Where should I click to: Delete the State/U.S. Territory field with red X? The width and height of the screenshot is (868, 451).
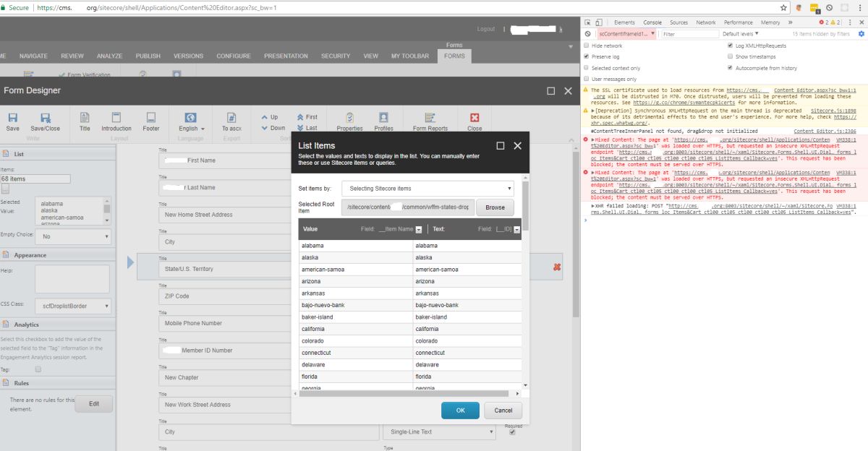click(x=557, y=267)
